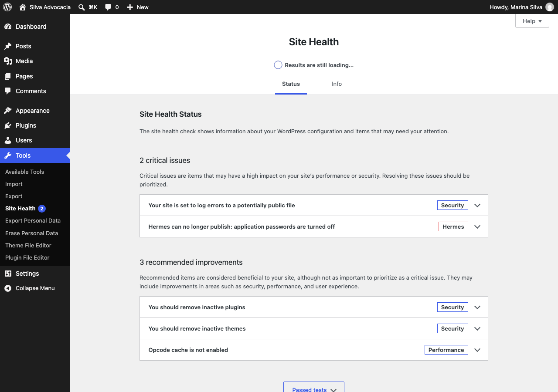Expand the Hermes application passwords issue
Image resolution: width=558 pixels, height=392 pixels.
pos(314,226)
